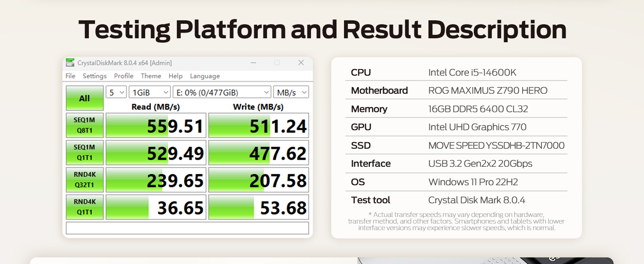Screen dimensions: 644x264
Task: Click the 559.51 sequential read result
Action: (x=156, y=126)
